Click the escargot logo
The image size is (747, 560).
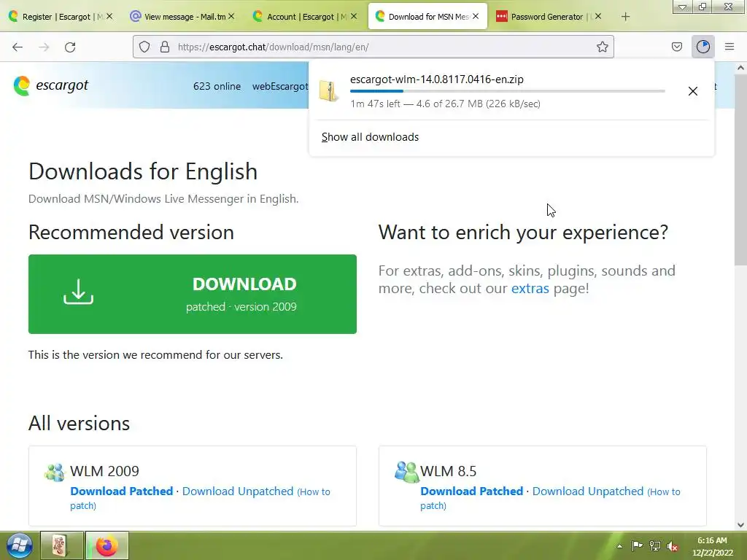(51, 86)
